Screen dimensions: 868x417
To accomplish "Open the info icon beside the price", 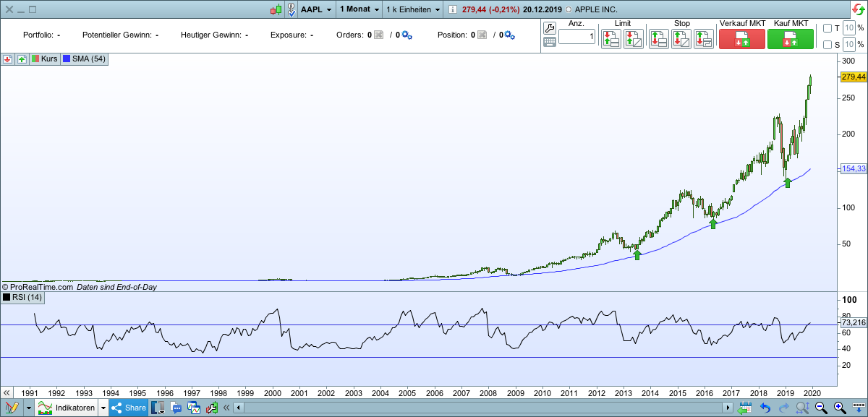I will point(453,9).
